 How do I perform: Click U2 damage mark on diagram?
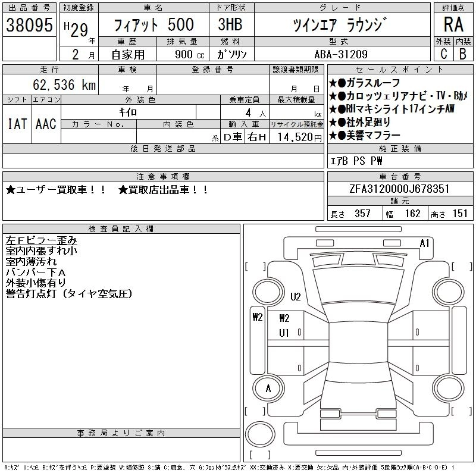295,296
